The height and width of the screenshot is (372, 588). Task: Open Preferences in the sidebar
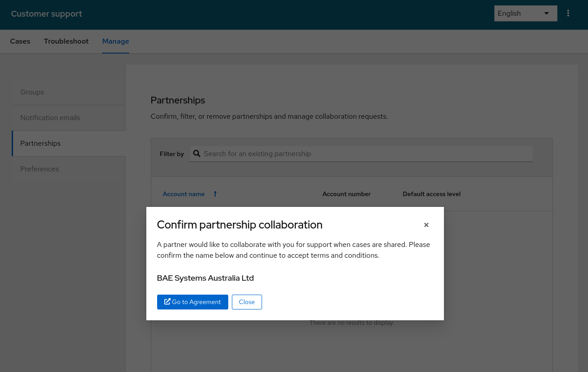click(68, 169)
